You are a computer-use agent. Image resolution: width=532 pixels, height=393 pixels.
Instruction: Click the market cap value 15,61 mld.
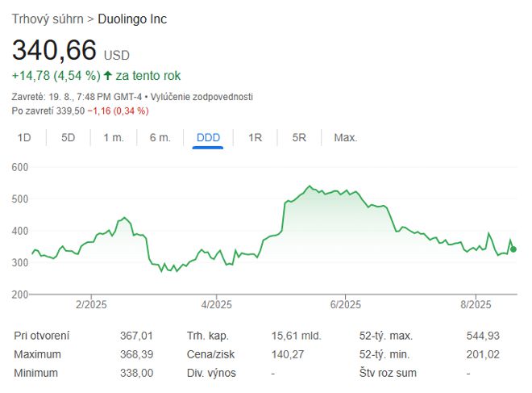296,336
